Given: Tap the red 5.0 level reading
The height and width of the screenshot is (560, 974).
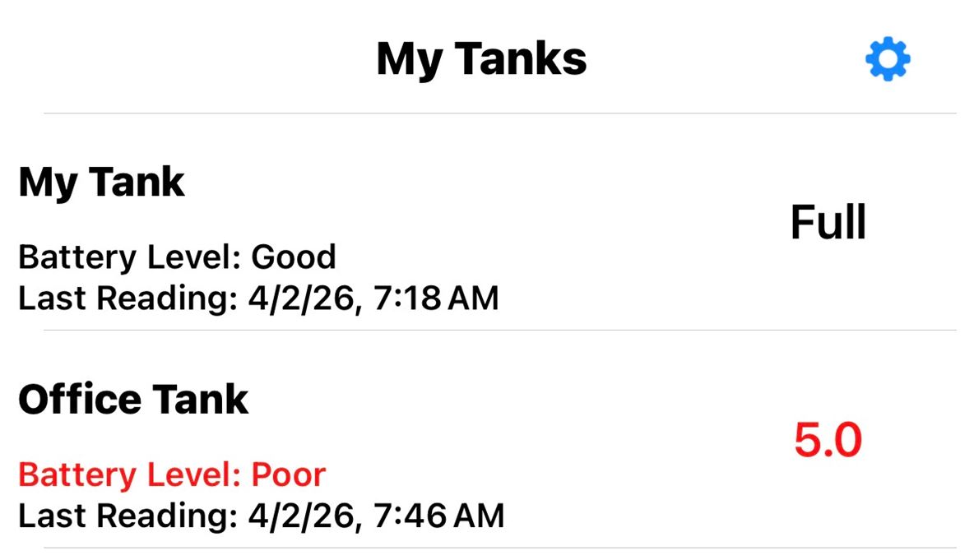Looking at the screenshot, I should click(828, 441).
